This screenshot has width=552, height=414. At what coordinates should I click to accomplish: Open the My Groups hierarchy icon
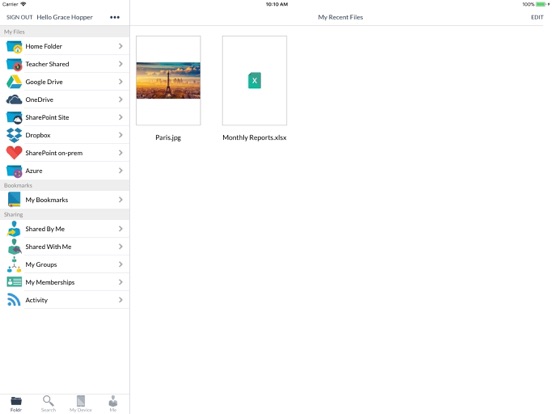pos(14,264)
